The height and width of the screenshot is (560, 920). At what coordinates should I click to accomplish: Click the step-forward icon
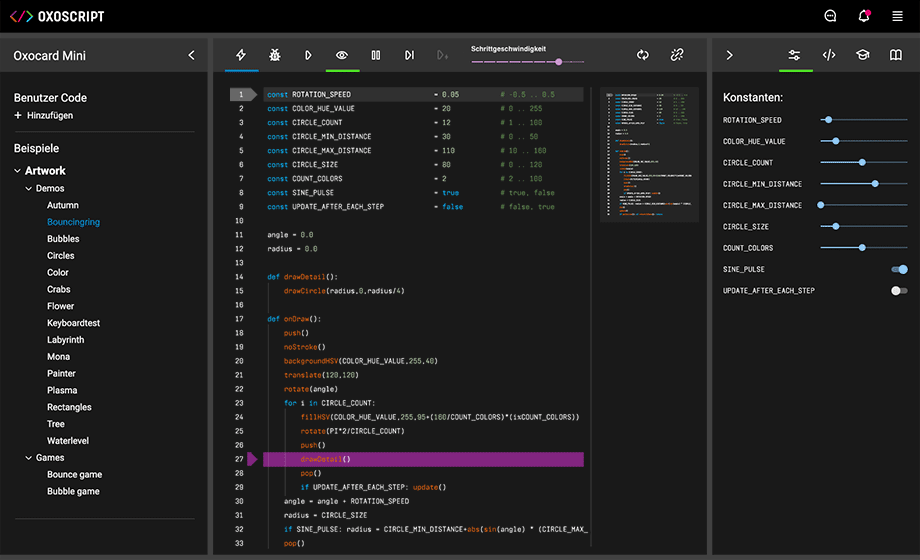409,55
